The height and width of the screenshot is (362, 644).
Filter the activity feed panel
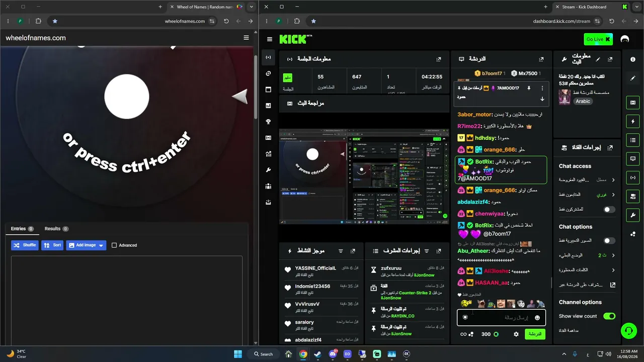point(341,251)
